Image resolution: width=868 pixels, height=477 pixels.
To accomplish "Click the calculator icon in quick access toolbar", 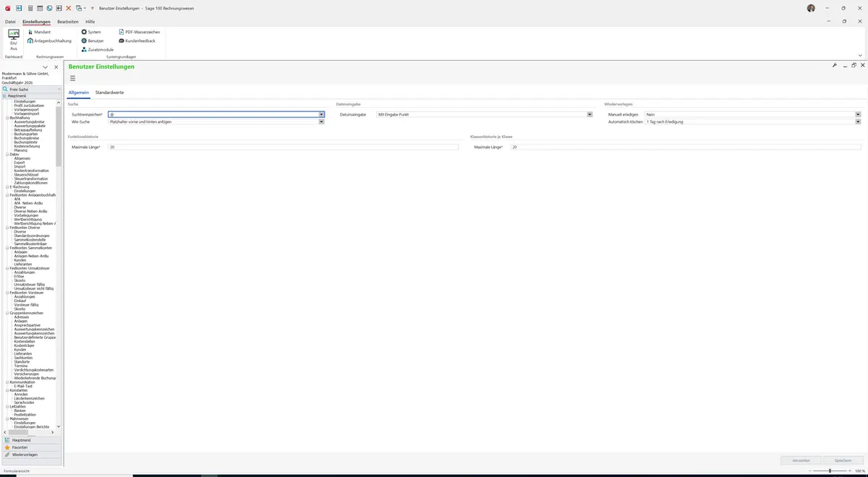I will point(30,8).
